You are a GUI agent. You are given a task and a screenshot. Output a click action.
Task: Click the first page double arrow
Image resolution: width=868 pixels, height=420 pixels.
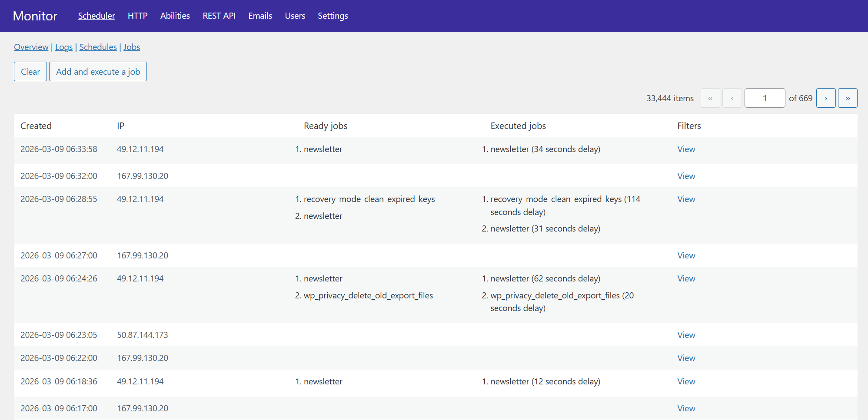[x=710, y=98]
